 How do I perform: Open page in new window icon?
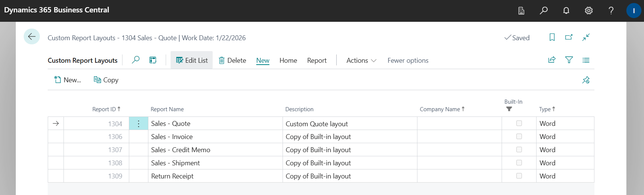[569, 37]
